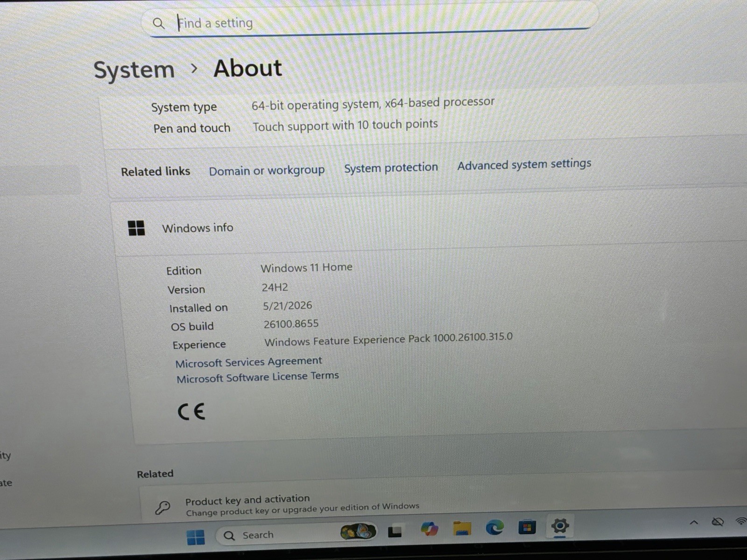The image size is (747, 560).
Task: Open System protection link
Action: (x=391, y=168)
